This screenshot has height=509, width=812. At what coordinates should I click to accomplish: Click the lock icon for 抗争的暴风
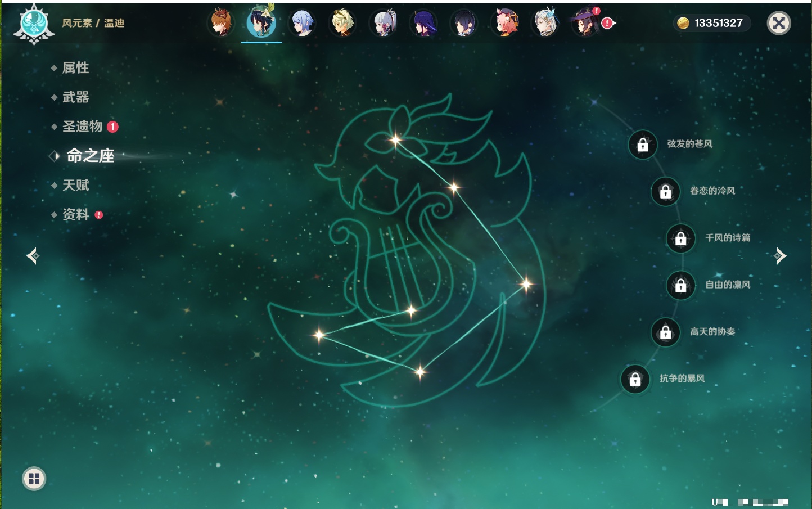[635, 380]
